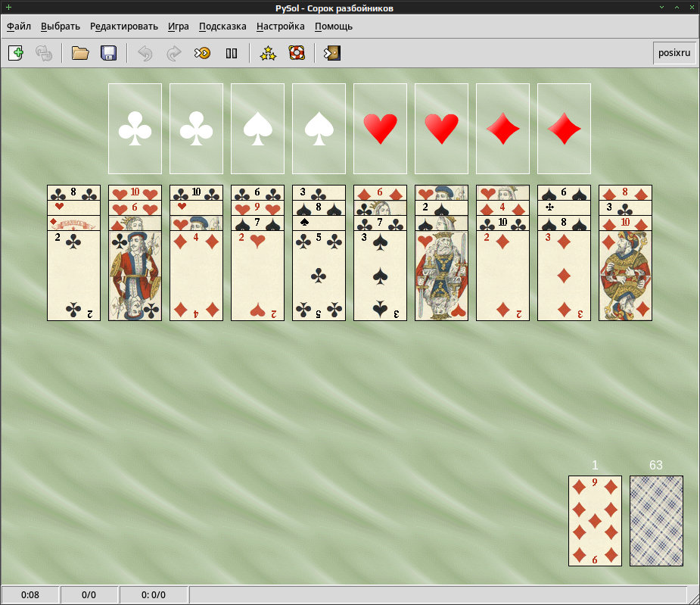
Task: Click the 8 of clubs card
Action: (x=73, y=192)
